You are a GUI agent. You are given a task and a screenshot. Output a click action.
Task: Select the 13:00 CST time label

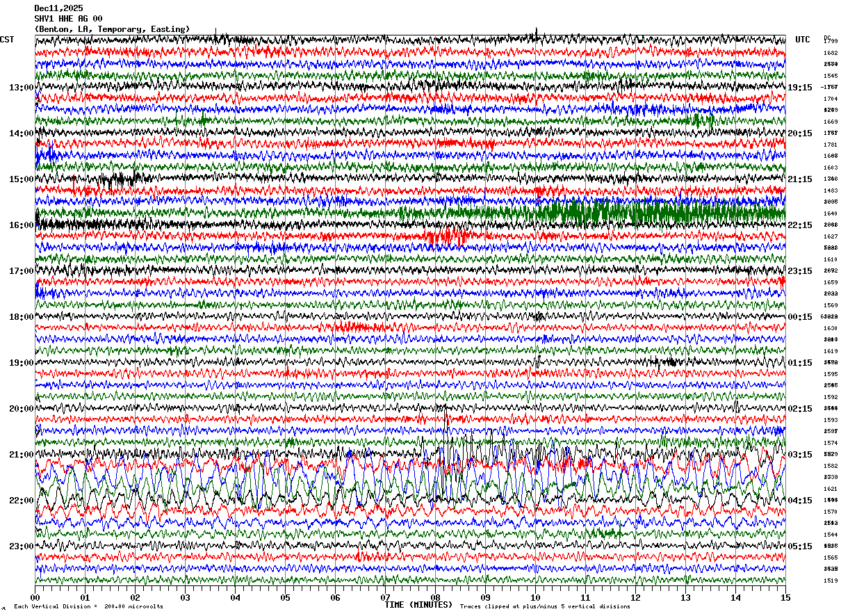click(x=22, y=88)
